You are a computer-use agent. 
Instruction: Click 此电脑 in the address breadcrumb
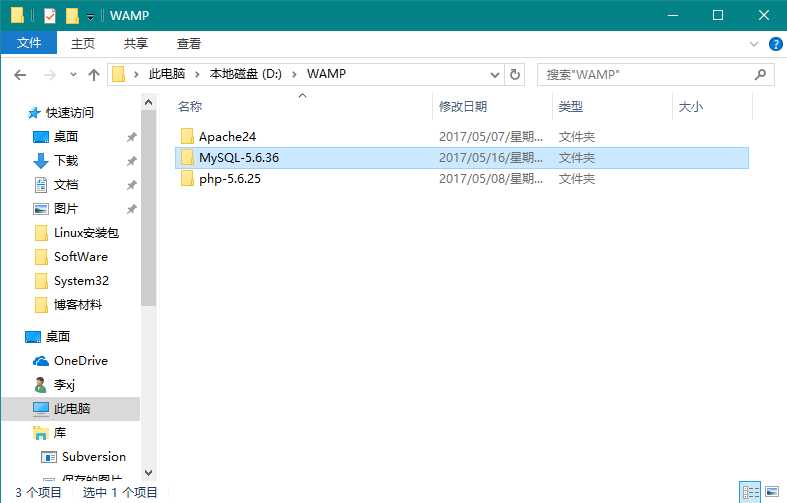[167, 74]
